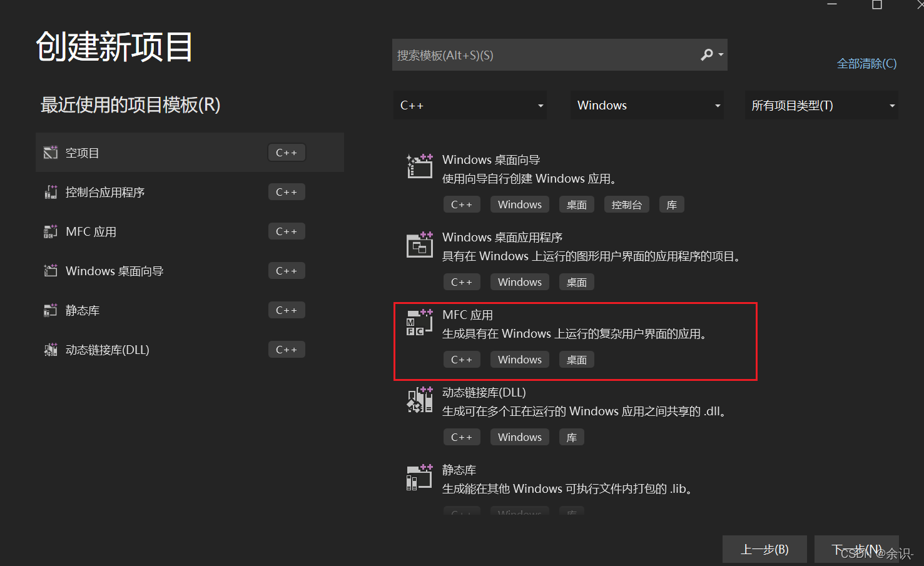Click the 动态链接库(DLL) icon in recent templates
The height and width of the screenshot is (566, 924).
pyautogui.click(x=51, y=350)
